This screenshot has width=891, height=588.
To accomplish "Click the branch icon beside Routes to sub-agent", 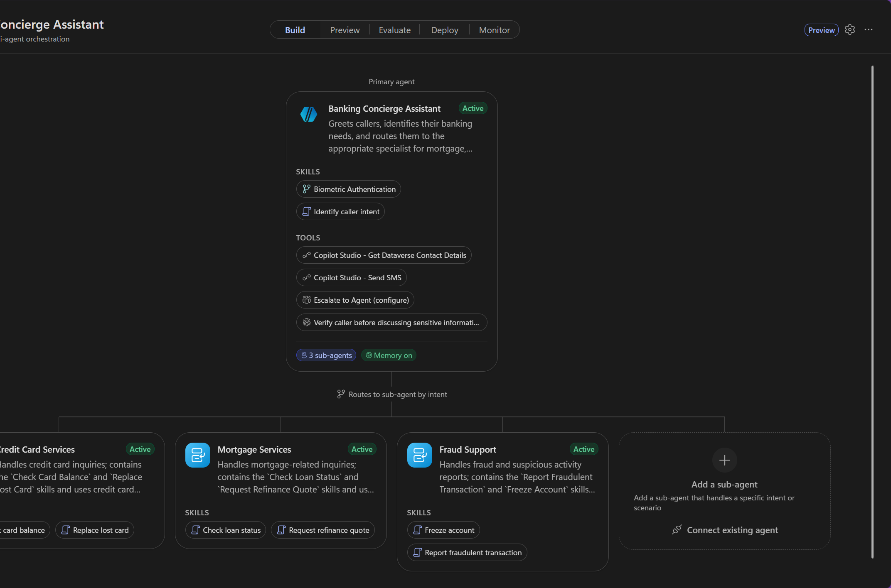I will [x=341, y=394].
